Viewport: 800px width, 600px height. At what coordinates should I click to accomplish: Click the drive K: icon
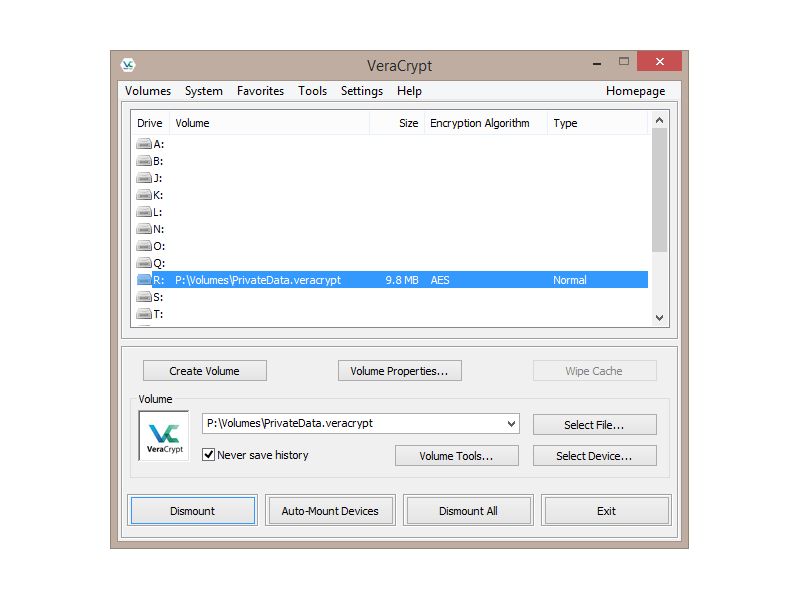(144, 195)
